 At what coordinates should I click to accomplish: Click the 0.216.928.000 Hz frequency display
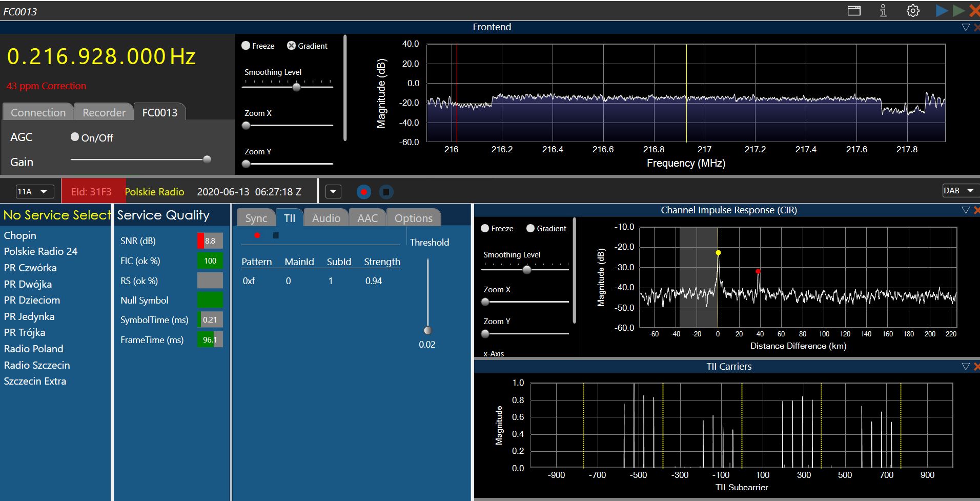click(x=101, y=56)
